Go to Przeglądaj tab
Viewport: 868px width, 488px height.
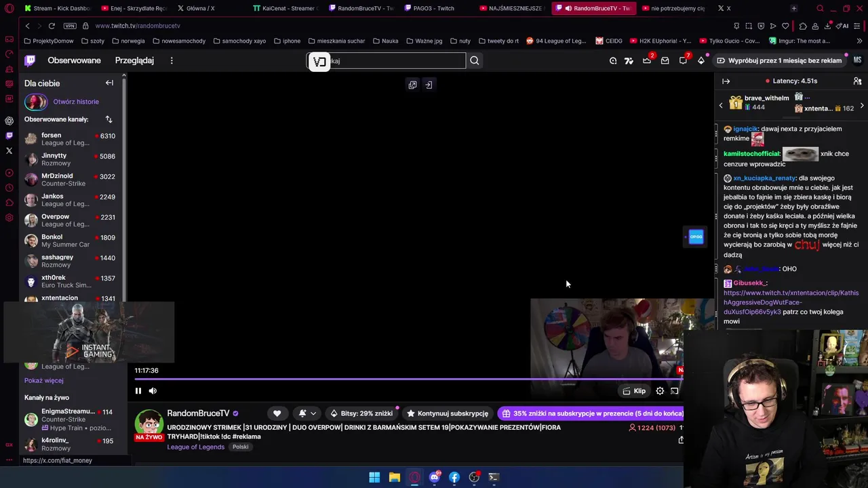tap(134, 60)
